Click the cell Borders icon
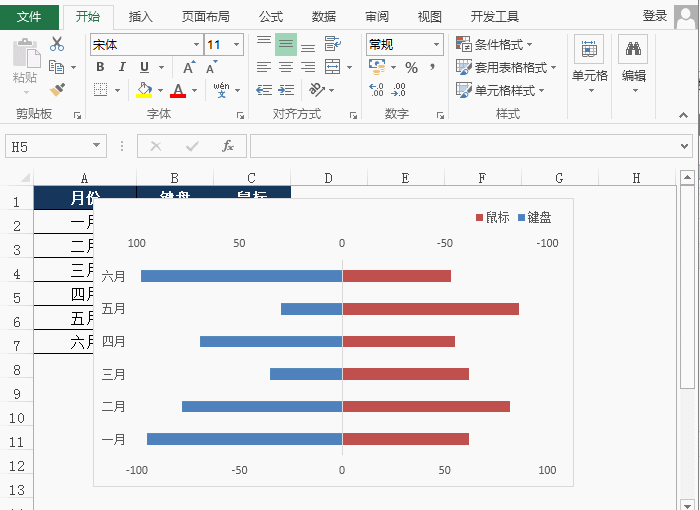700x510 pixels. [x=100, y=90]
